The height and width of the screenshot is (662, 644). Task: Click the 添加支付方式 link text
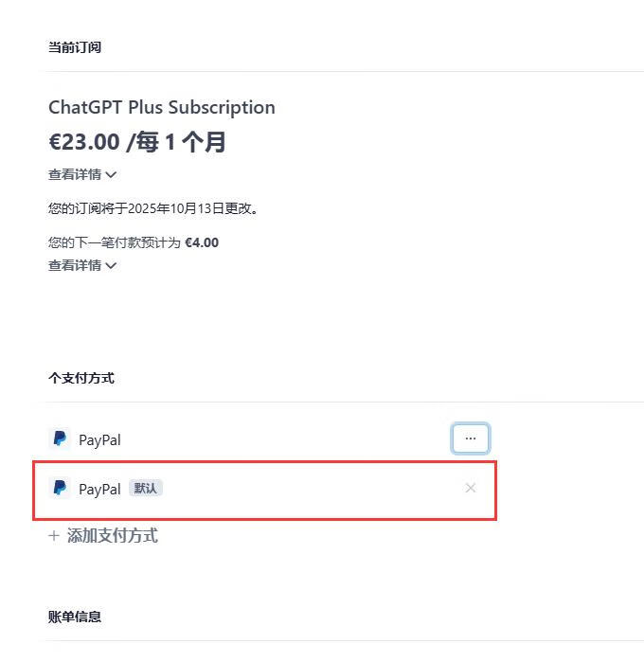(x=112, y=536)
